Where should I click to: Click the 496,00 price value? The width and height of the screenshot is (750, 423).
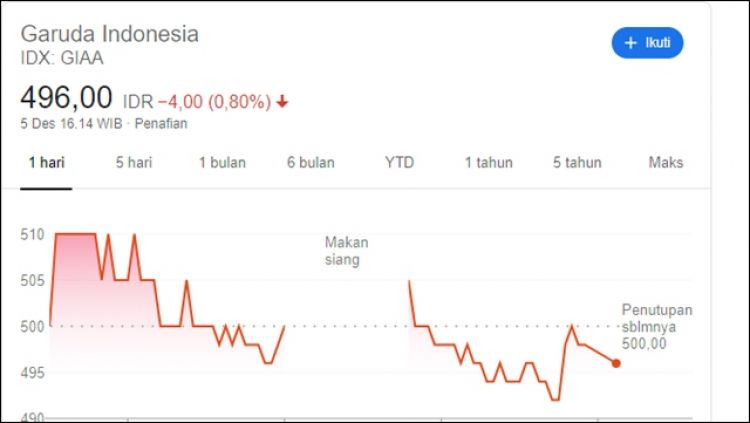(66, 99)
